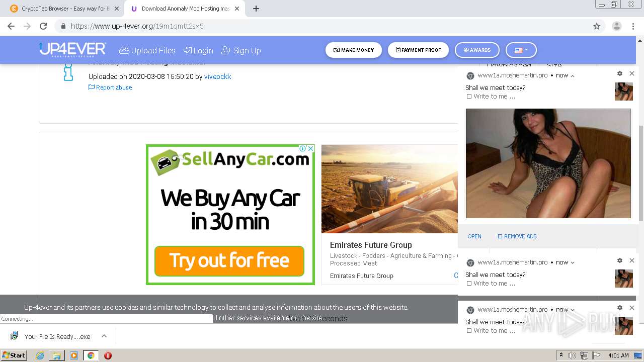The image size is (644, 362).
Task: Open a new tab with the plus icon
Action: pyautogui.click(x=256, y=9)
